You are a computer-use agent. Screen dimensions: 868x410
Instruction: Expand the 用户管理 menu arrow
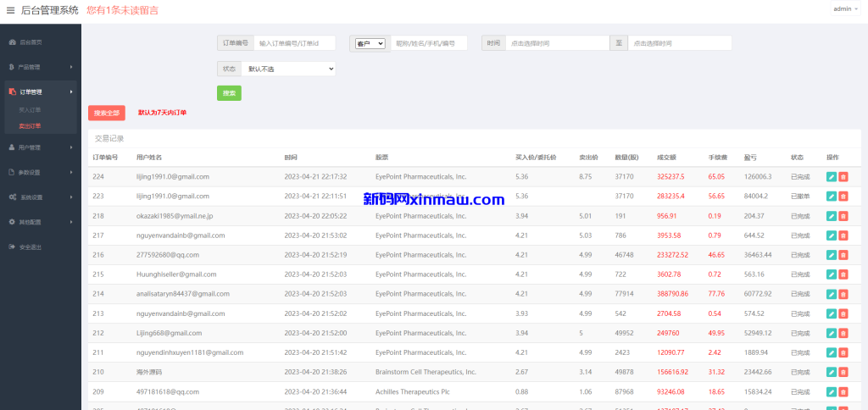coord(71,147)
